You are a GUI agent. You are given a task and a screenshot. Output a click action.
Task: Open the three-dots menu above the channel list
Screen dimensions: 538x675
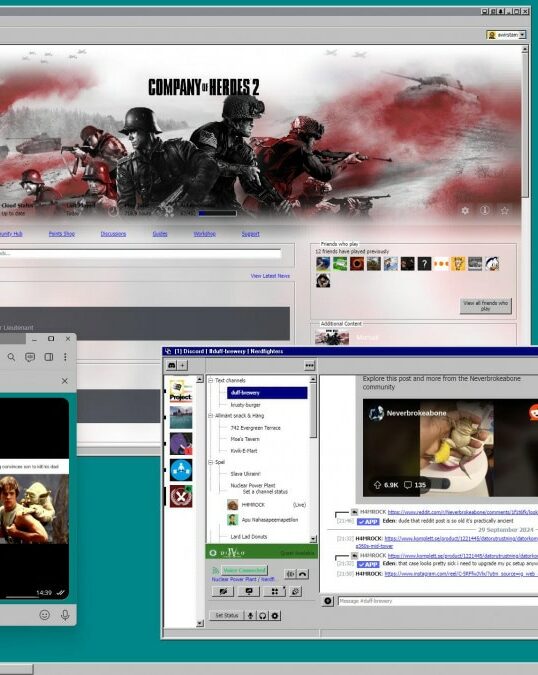[x=309, y=365]
